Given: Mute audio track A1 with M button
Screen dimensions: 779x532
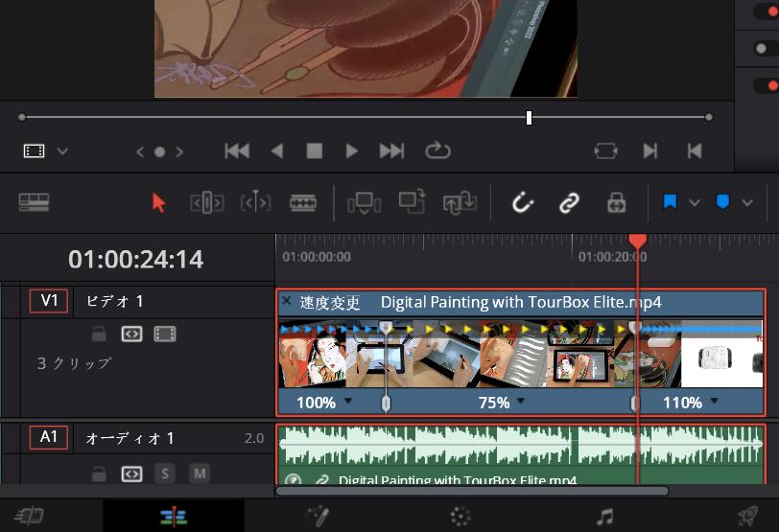Looking at the screenshot, I should coord(199,474).
